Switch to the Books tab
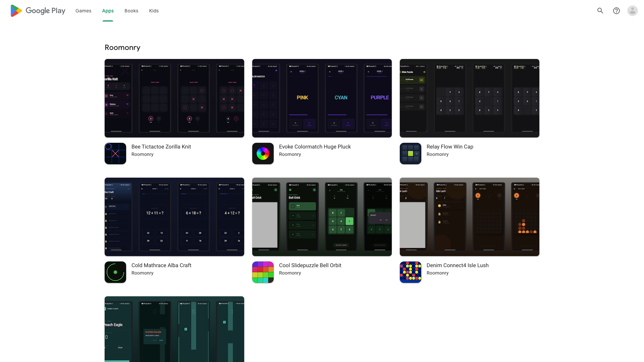This screenshot has width=644, height=362. click(131, 11)
